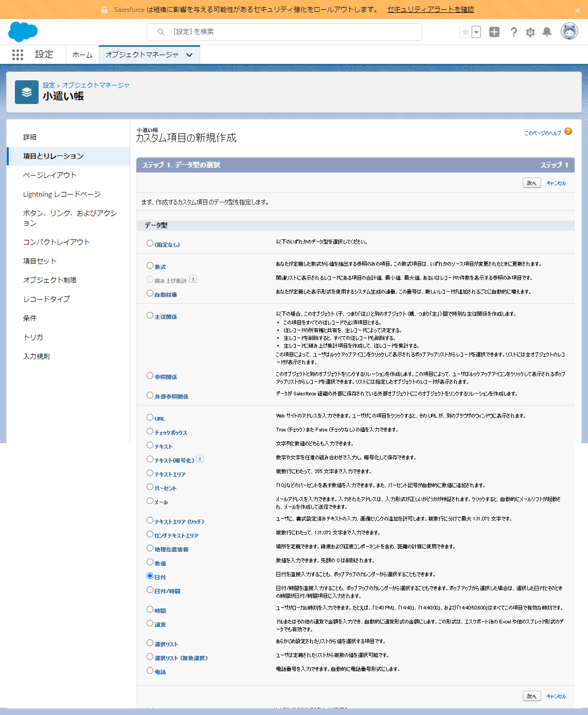This screenshot has height=715, width=588.
Task: Select the URL data type radio
Action: tap(150, 417)
